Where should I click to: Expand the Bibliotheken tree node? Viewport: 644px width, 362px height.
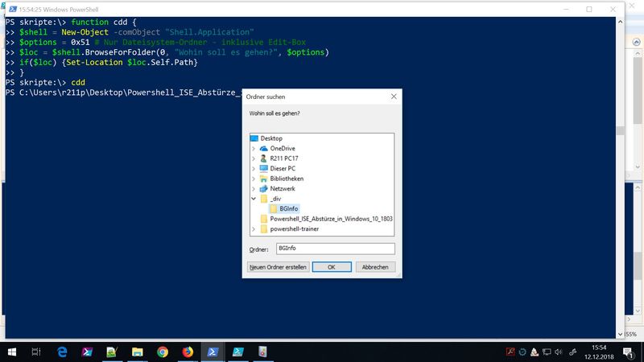pyautogui.click(x=254, y=179)
